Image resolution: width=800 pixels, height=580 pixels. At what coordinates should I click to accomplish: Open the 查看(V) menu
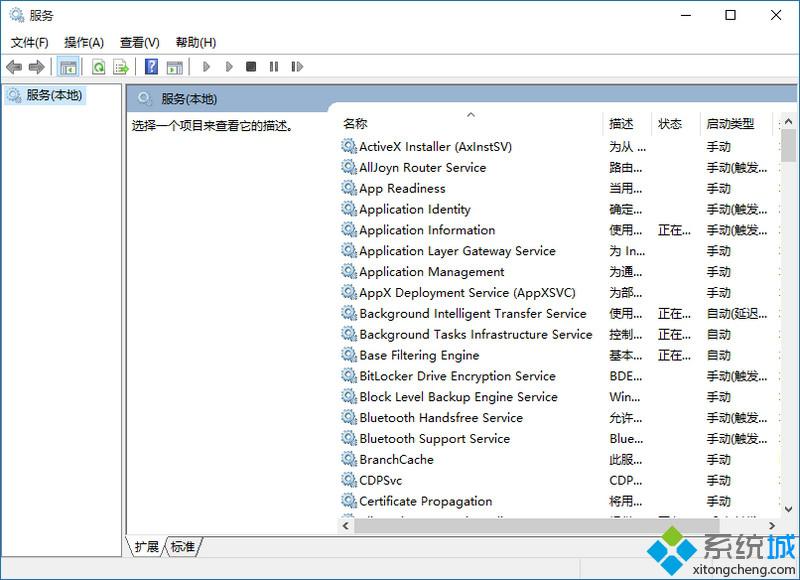point(139,42)
